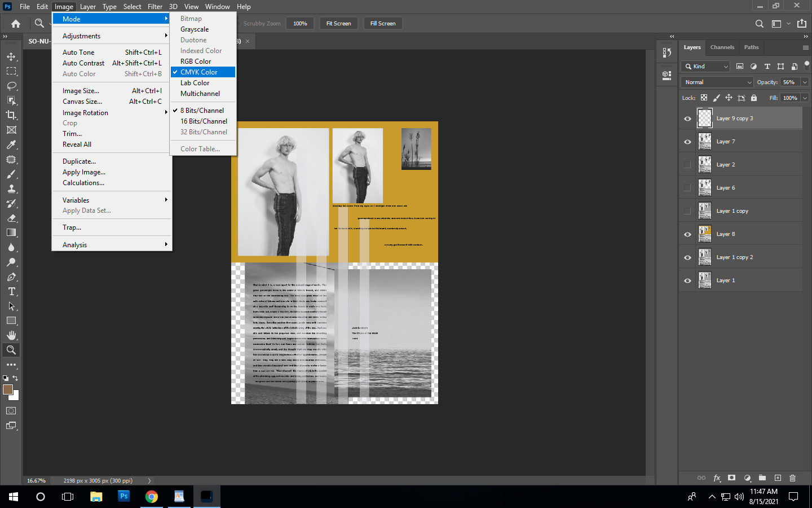This screenshot has width=812, height=508.
Task: Show Layer 2 visibility box
Action: tap(687, 165)
